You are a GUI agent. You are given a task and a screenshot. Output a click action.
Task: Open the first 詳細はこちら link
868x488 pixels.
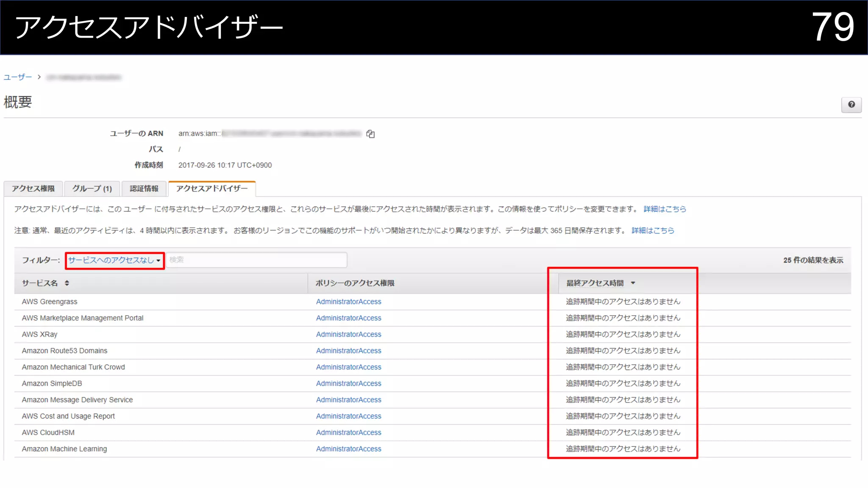[665, 209]
